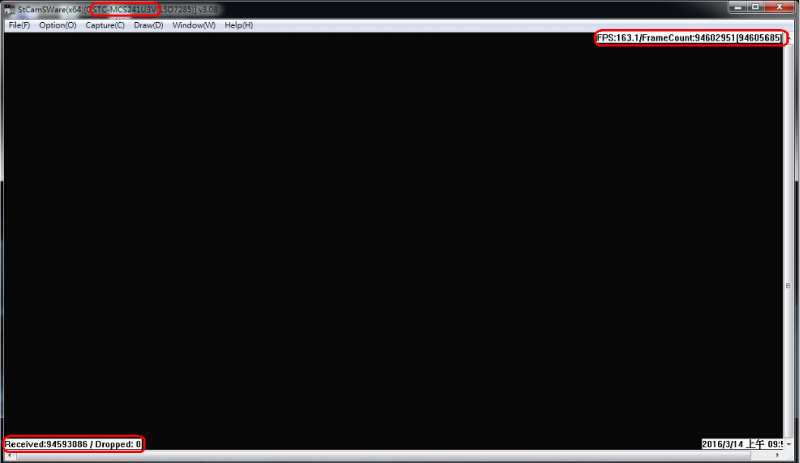Open the Help menu
Image resolution: width=800 pixels, height=463 pixels.
click(239, 25)
